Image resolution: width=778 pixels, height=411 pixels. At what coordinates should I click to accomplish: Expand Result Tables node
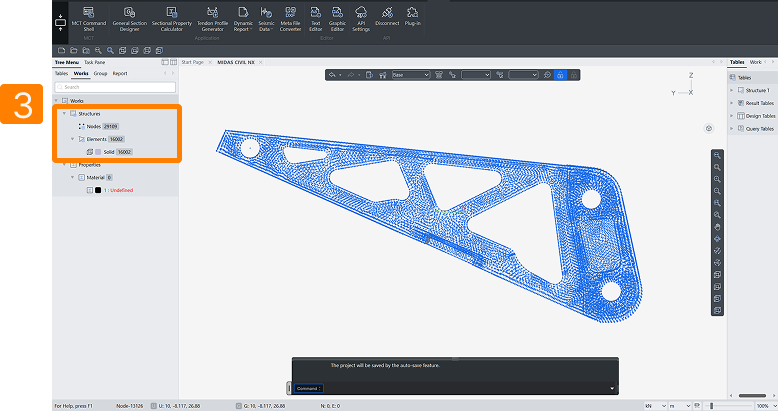click(731, 103)
